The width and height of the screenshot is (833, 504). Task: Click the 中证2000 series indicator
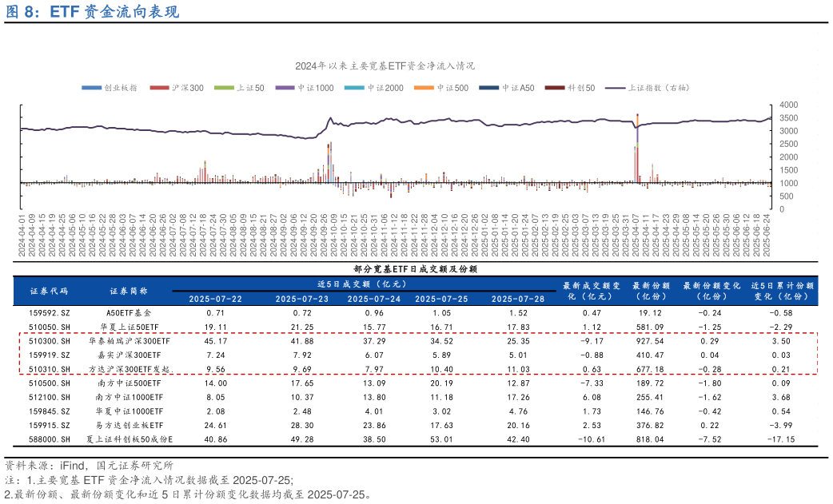(352, 86)
